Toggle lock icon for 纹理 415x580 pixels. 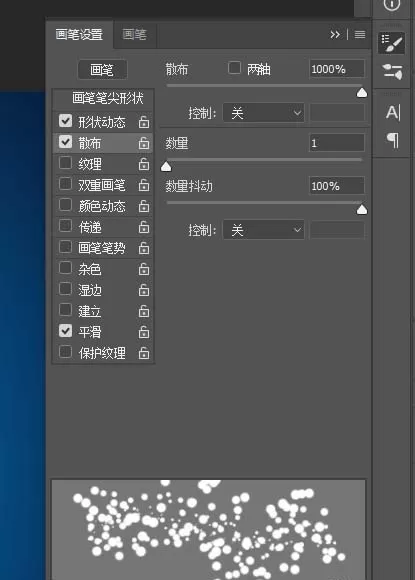tap(144, 164)
